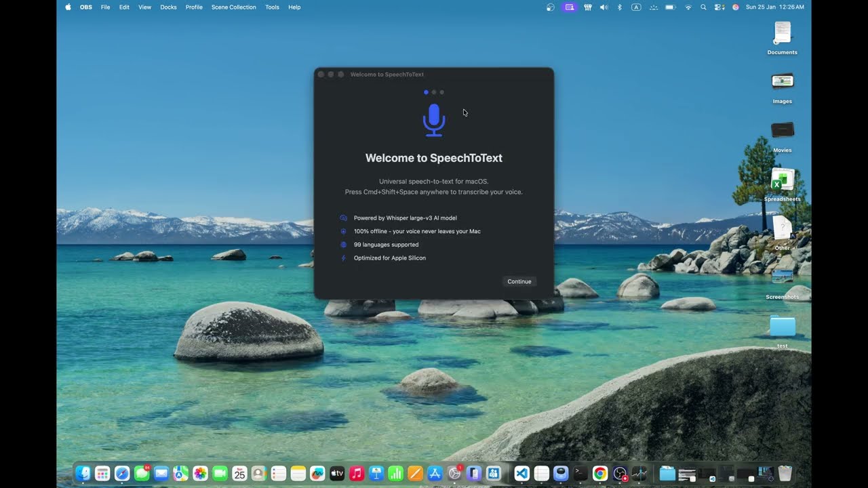Open the Bluetooth menu bar icon

620,7
